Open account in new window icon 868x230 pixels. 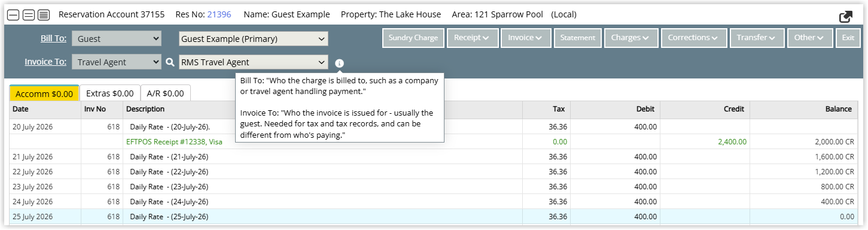(x=846, y=17)
